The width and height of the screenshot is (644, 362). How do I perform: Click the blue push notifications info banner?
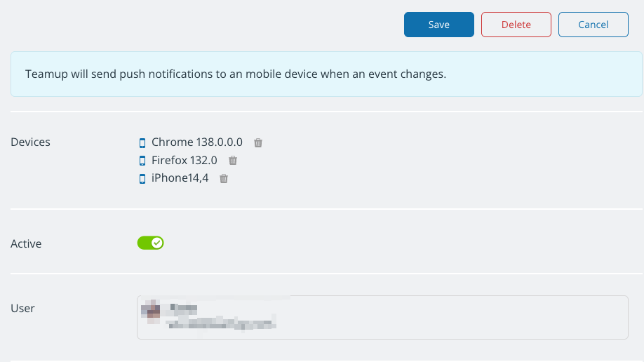point(326,74)
